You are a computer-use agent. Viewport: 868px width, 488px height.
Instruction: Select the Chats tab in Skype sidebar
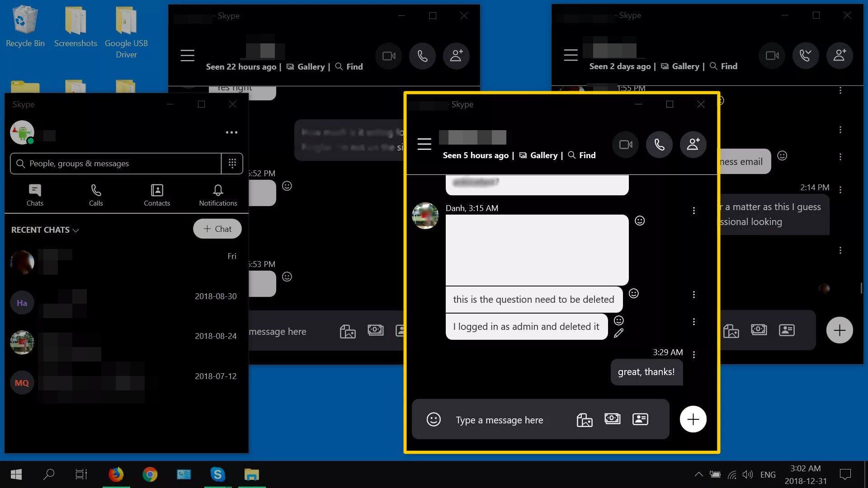point(34,194)
